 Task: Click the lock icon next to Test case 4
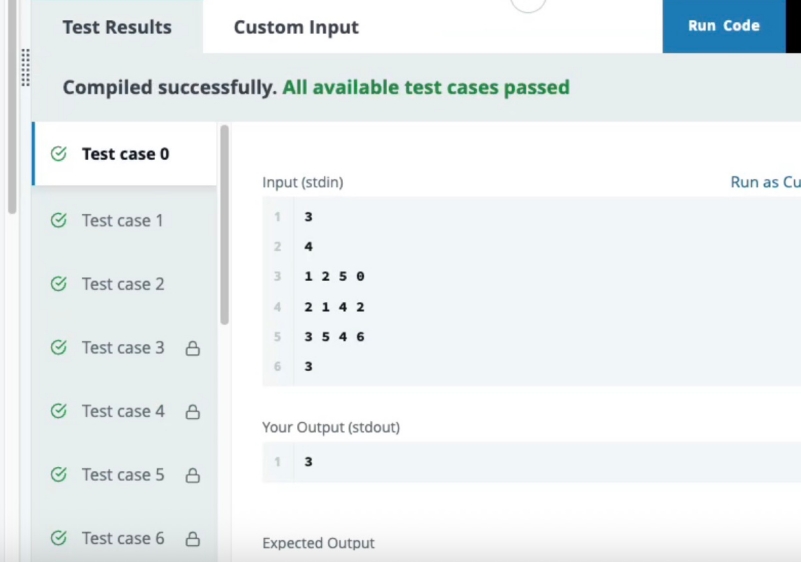point(193,411)
